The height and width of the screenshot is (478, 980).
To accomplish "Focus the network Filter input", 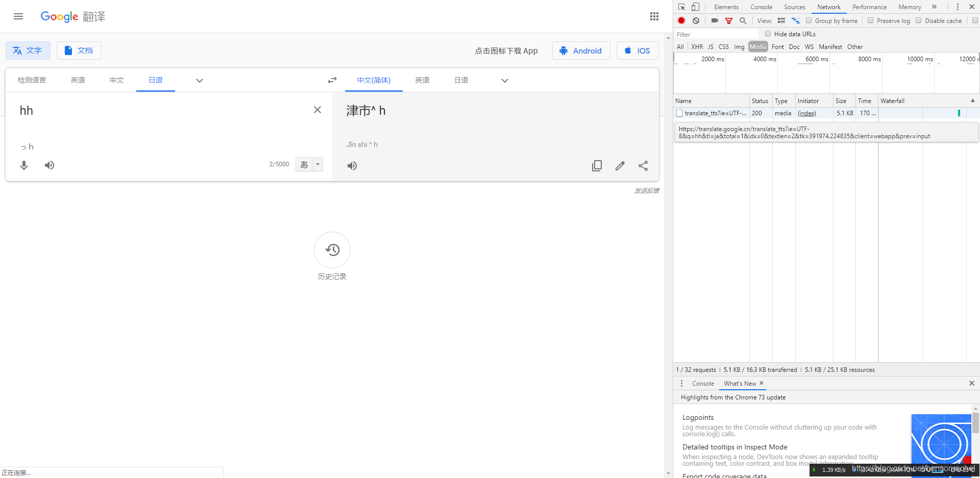I will 717,34.
